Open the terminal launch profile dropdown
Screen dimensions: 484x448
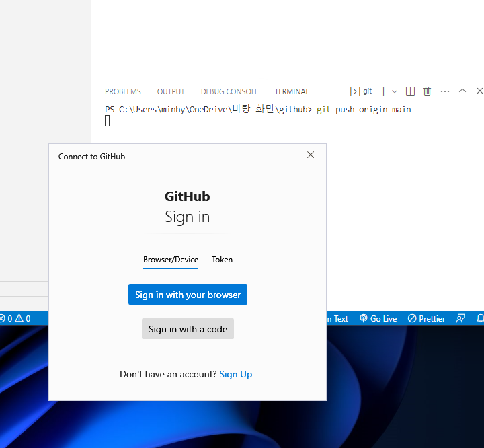click(395, 91)
